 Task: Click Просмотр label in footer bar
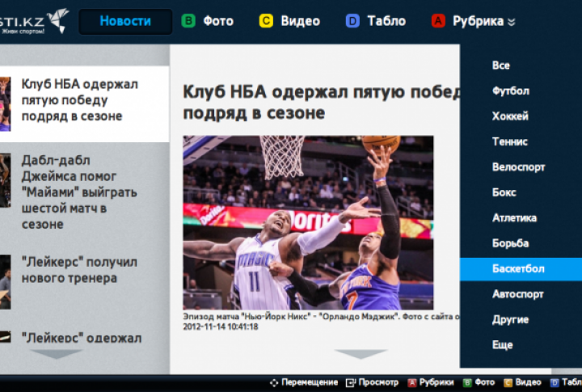pos(378,382)
